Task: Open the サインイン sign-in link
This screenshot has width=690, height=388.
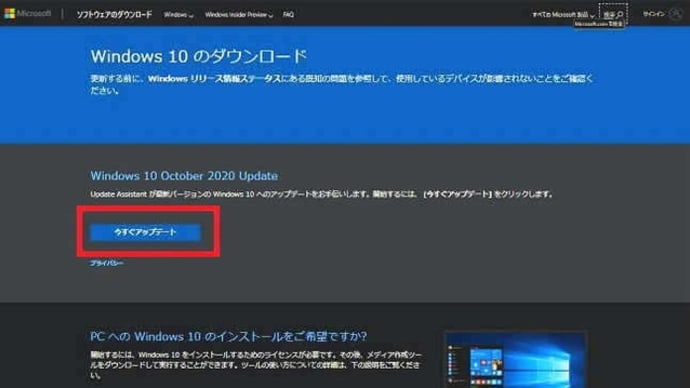Action: pos(653,14)
